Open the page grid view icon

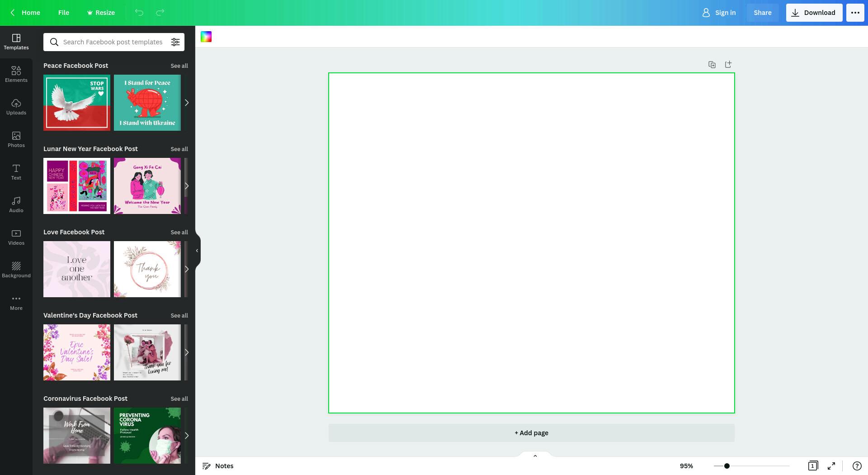coord(813,466)
